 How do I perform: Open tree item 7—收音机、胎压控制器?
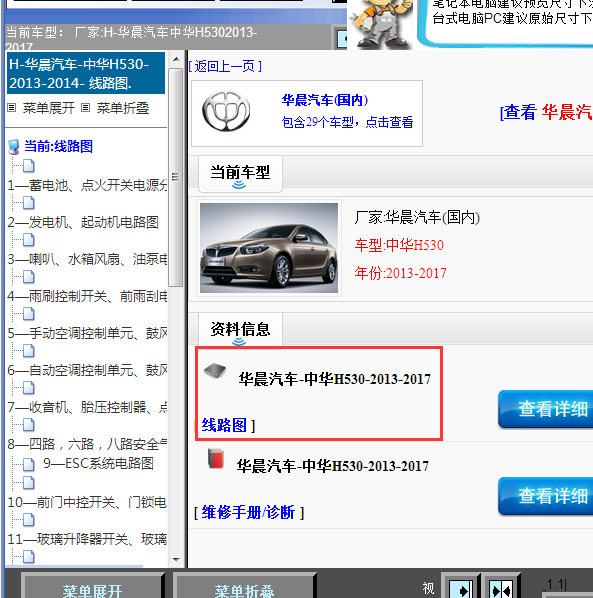click(x=87, y=407)
